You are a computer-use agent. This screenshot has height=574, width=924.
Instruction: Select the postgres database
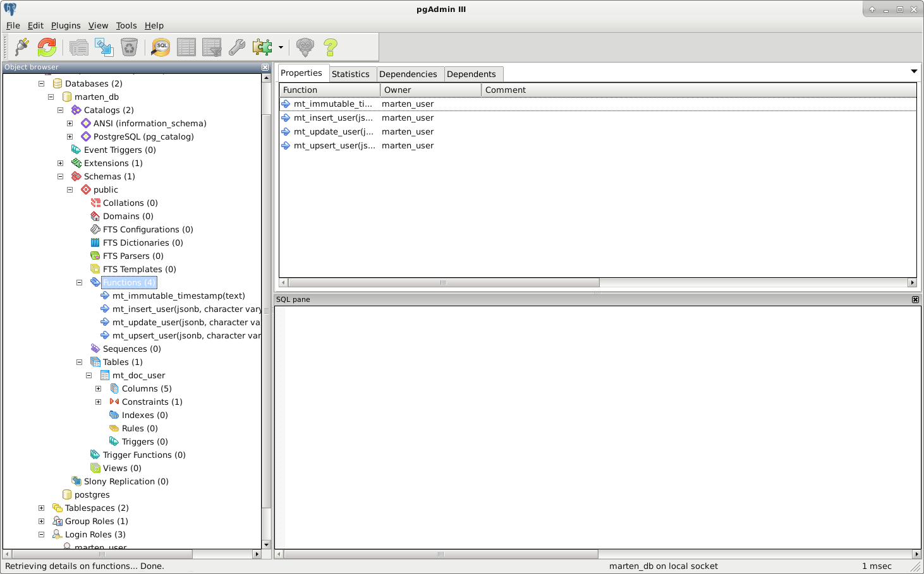[x=92, y=494]
